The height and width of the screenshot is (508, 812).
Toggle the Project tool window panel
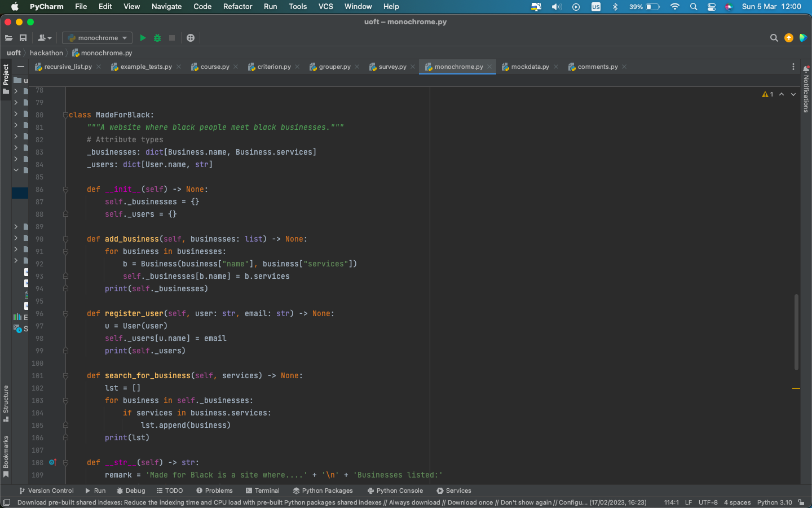point(6,75)
